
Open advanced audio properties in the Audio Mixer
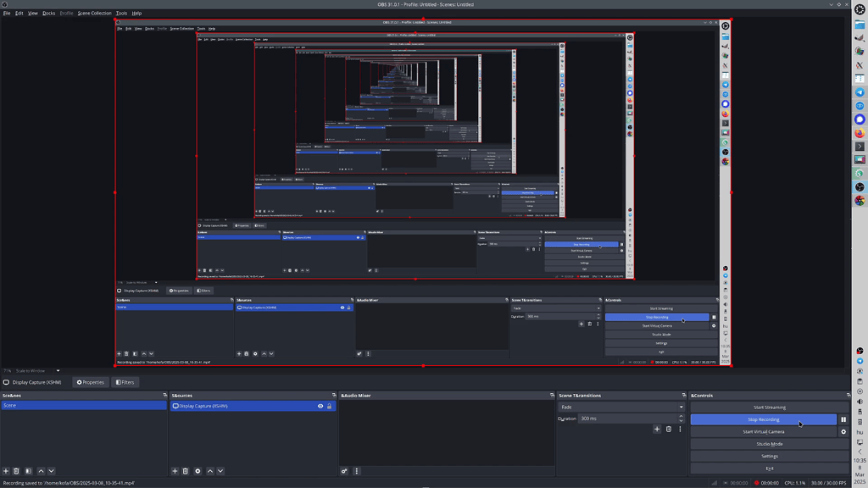[x=344, y=471]
